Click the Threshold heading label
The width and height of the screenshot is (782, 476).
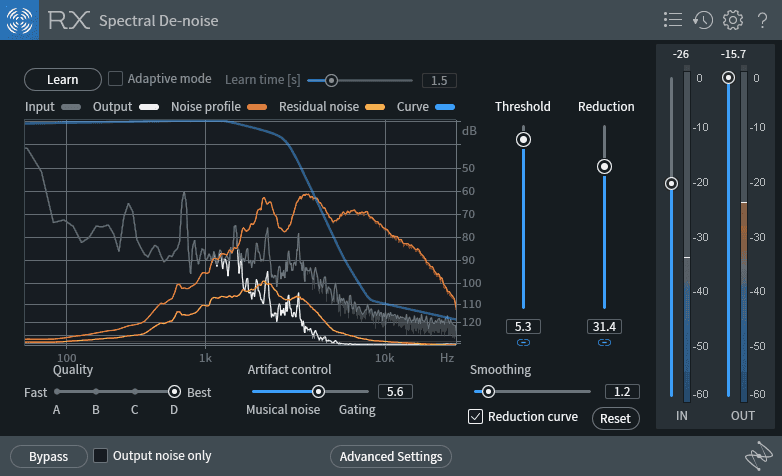click(x=523, y=107)
